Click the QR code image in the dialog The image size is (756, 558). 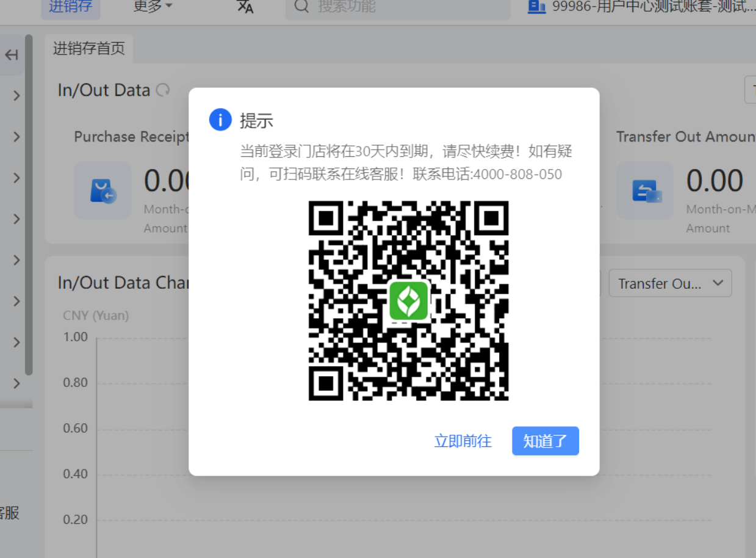point(408,300)
